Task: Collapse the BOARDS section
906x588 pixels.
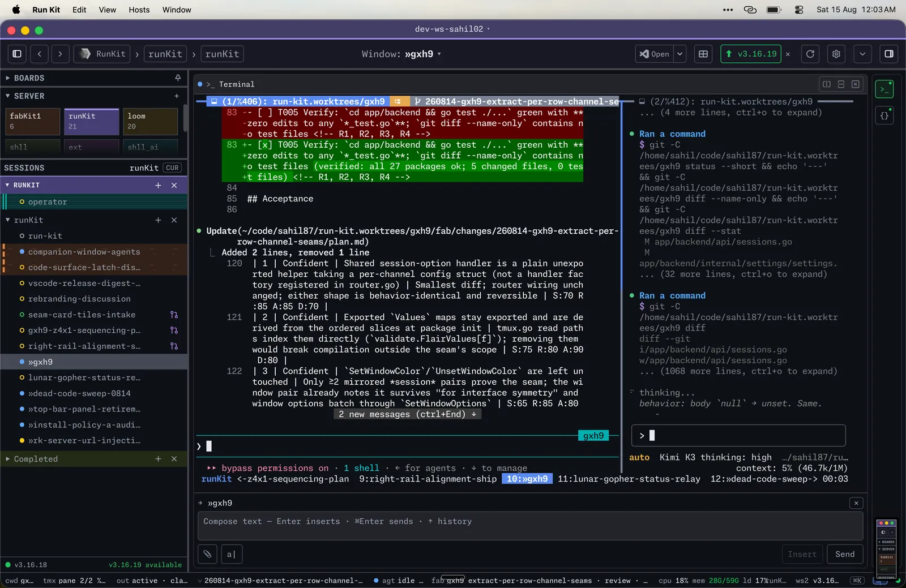Action: (8, 78)
